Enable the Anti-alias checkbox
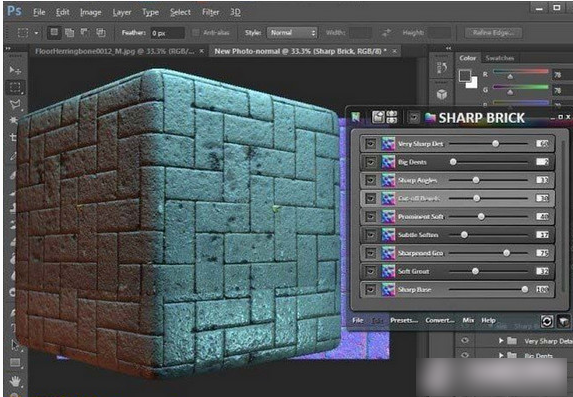The width and height of the screenshot is (573, 397). [196, 33]
